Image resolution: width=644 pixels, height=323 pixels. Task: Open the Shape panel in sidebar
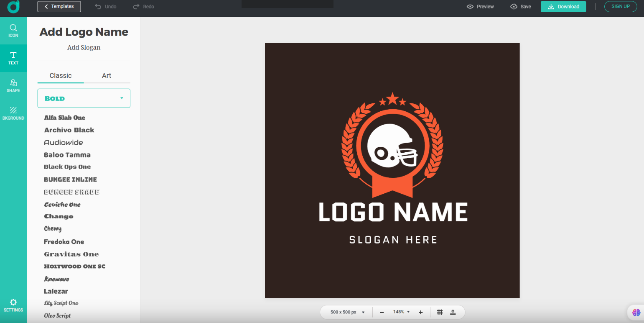coord(13,86)
